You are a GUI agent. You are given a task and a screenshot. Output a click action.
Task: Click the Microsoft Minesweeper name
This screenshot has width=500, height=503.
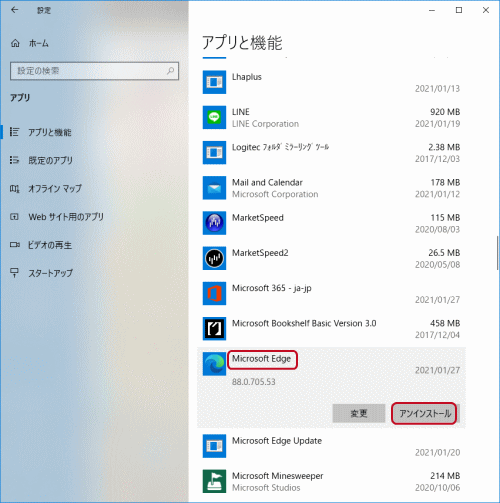click(278, 476)
